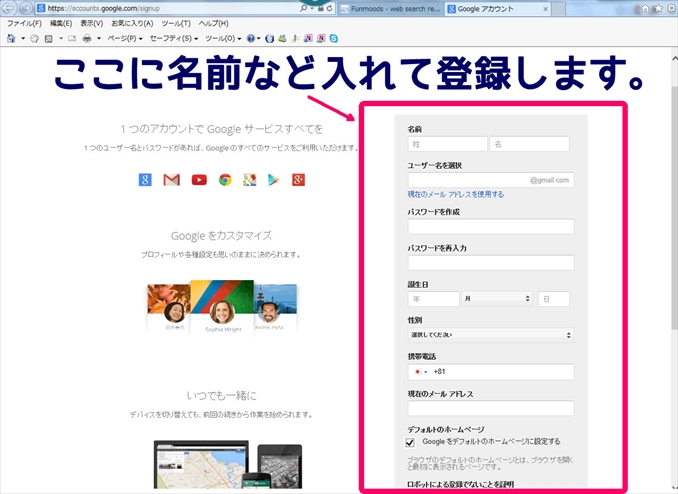Click the first OneNote icon in command bar
This screenshot has height=494, width=678.
308,38
